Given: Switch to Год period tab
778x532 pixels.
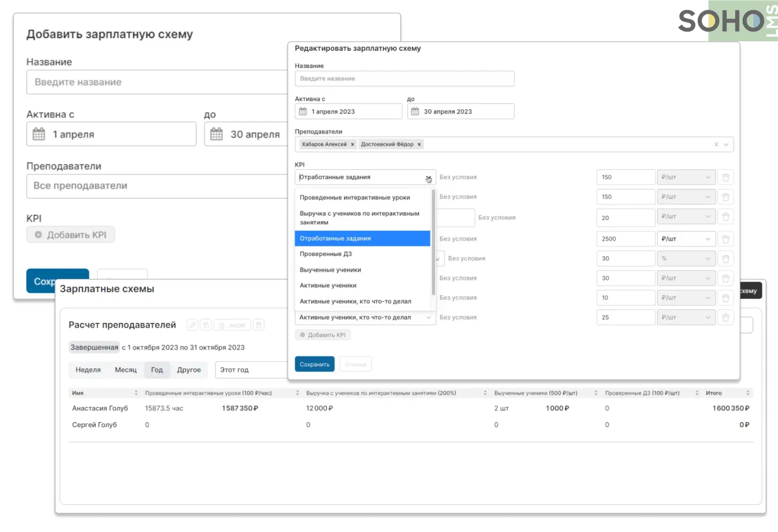Looking at the screenshot, I should [x=157, y=370].
